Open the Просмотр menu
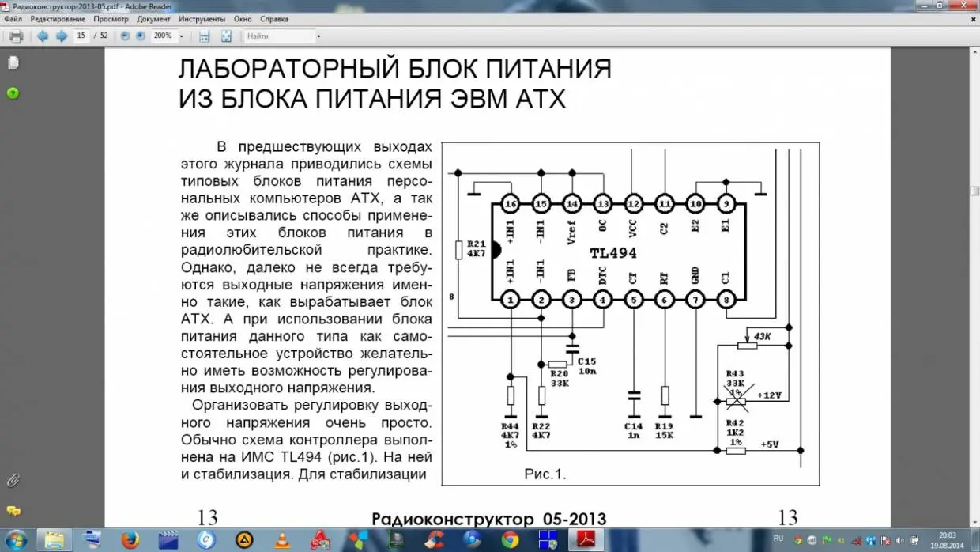The image size is (980, 552). tap(111, 18)
